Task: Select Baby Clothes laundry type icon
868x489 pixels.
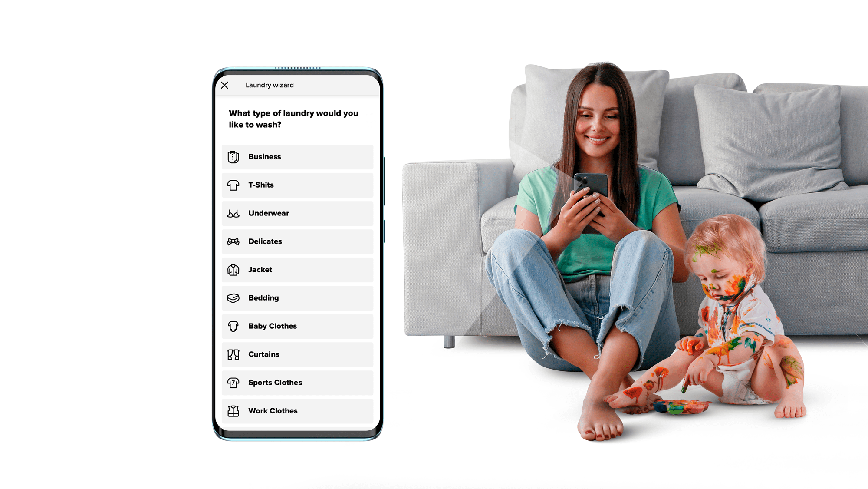Action: click(233, 326)
